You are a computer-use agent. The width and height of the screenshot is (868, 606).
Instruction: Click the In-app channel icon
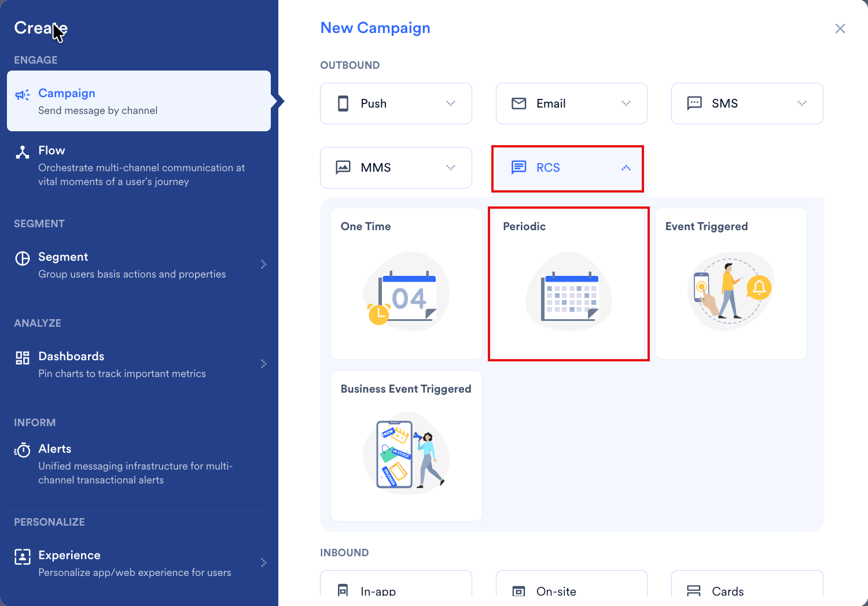coord(343,590)
